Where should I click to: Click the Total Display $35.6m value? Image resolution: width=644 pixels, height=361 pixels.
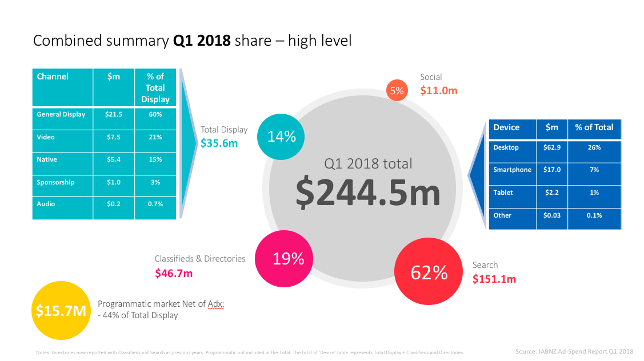pyautogui.click(x=219, y=143)
